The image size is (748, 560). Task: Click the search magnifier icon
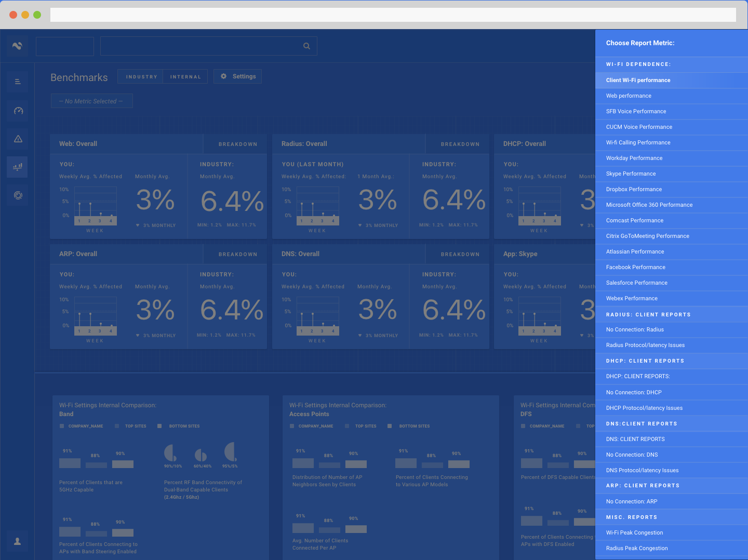[306, 46]
